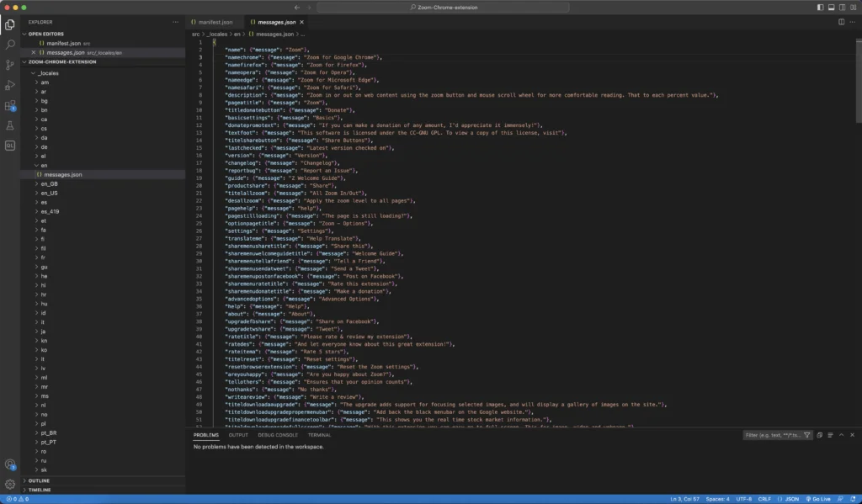This screenshot has height=504, width=862.
Task: Open the Customize Layout icon
Action: click(x=854, y=7)
